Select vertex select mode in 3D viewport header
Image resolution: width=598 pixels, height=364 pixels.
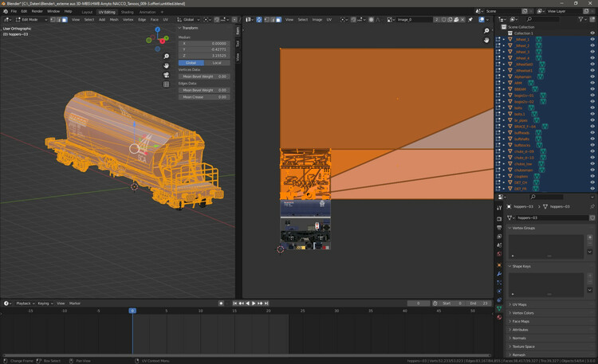[53, 19]
